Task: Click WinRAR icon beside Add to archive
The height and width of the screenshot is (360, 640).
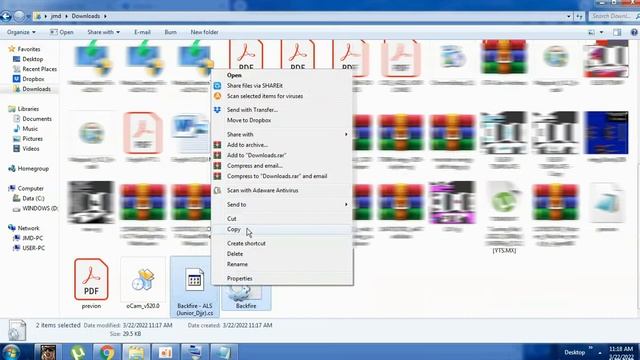Action: (x=218, y=145)
